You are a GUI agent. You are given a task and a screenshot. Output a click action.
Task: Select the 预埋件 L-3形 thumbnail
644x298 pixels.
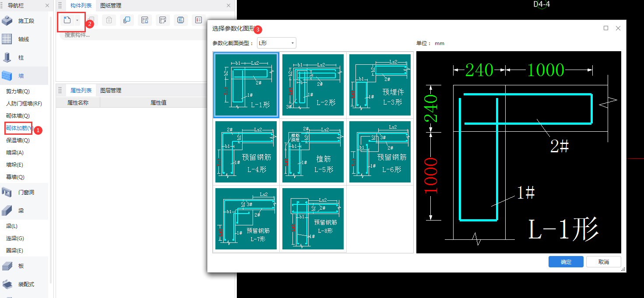(x=380, y=85)
